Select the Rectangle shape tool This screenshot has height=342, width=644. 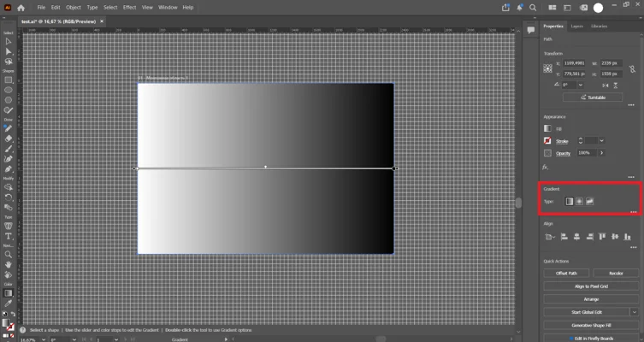pos(9,80)
